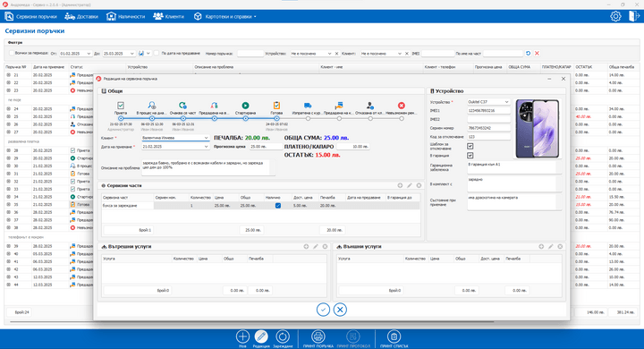The width and height of the screenshot is (644, 349).
Task: Cancel the order edit with X
Action: [340, 310]
